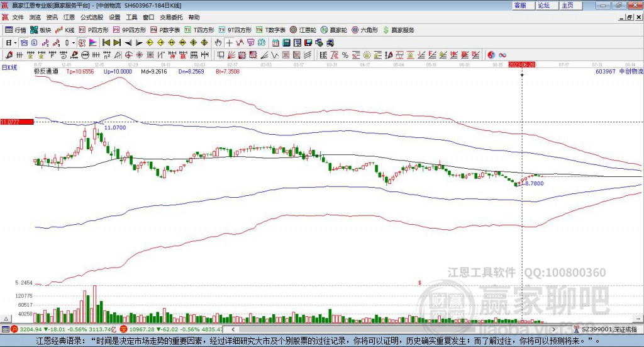644x347 pixels.
Task: Open the T数字表 tool
Action: pos(270,30)
